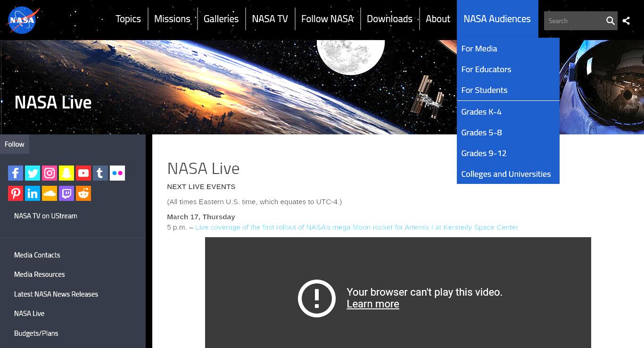Open the purple Twitch icon
644x348 pixels.
(x=66, y=193)
